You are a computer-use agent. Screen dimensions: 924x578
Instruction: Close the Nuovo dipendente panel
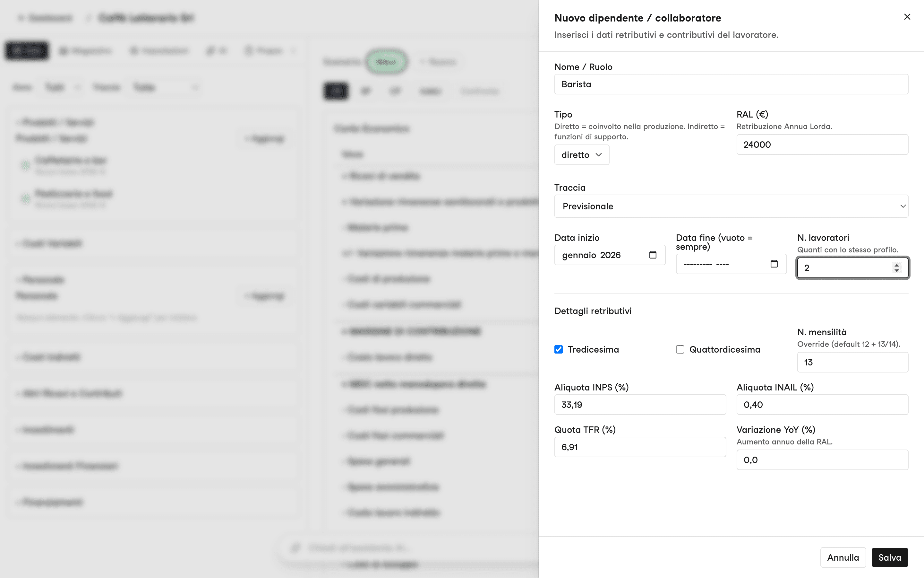(907, 17)
